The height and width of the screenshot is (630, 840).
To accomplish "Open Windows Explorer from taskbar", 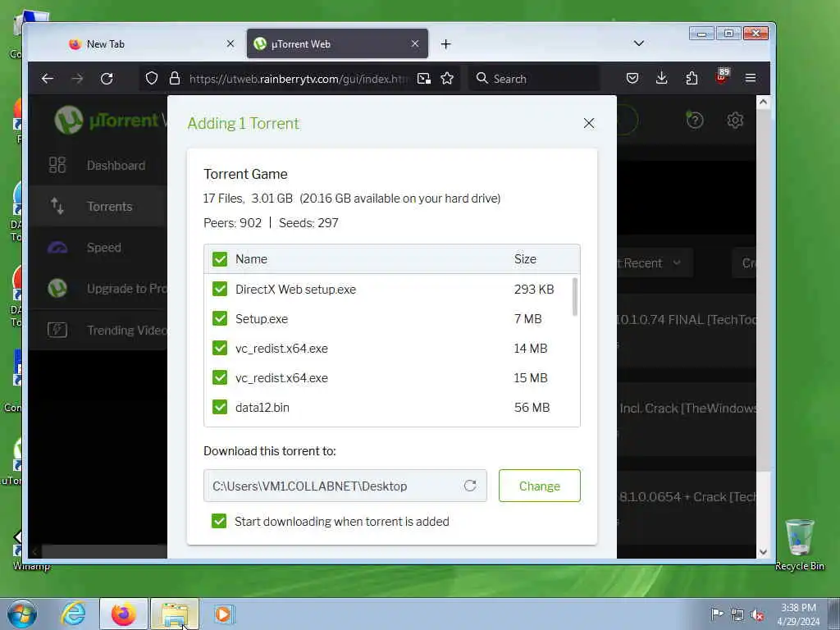I will pyautogui.click(x=175, y=614).
